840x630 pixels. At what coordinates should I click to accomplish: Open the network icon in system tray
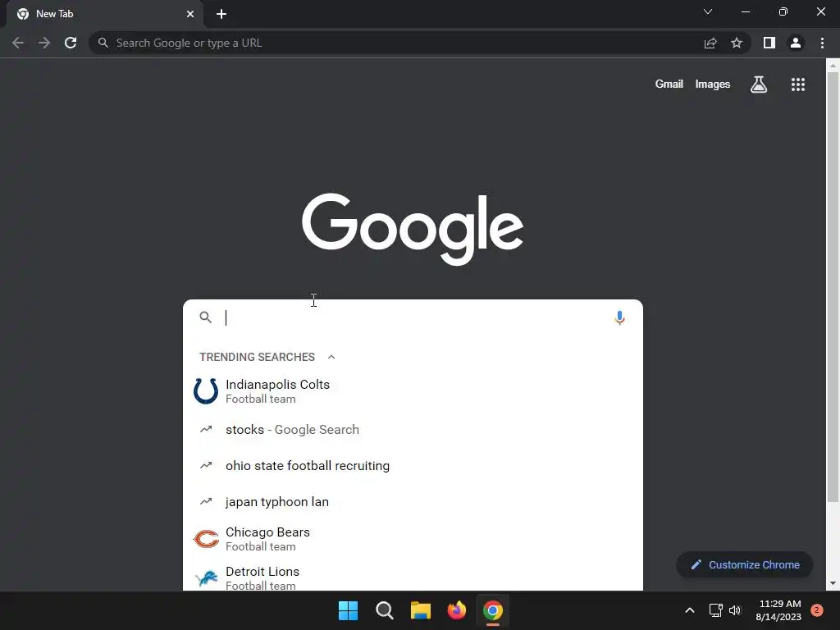pos(715,610)
